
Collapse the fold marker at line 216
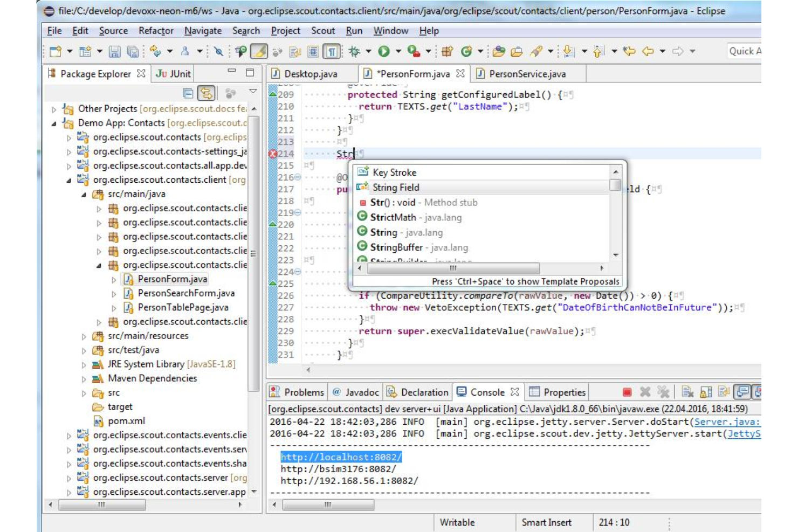pyautogui.click(x=297, y=177)
